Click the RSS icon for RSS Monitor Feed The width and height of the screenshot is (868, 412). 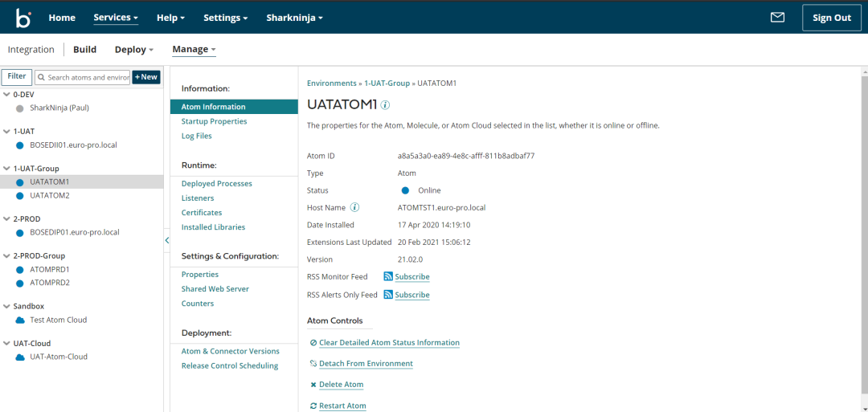click(388, 276)
